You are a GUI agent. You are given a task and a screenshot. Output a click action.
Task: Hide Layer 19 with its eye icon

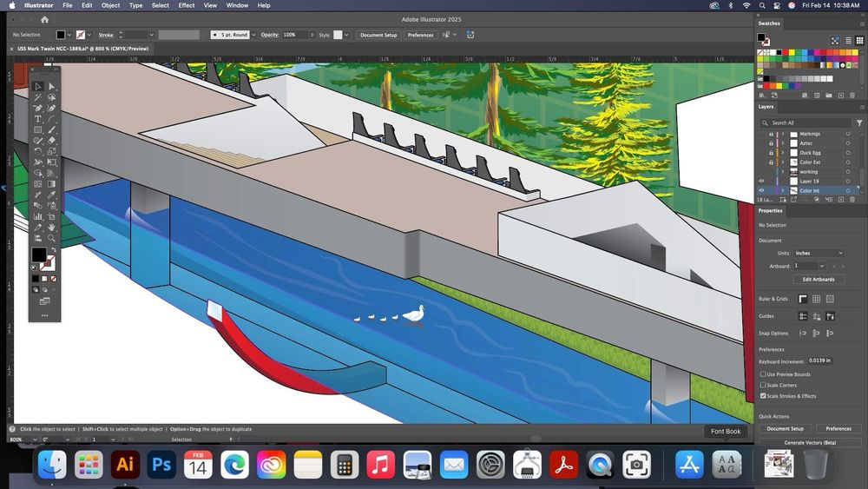[762, 182]
